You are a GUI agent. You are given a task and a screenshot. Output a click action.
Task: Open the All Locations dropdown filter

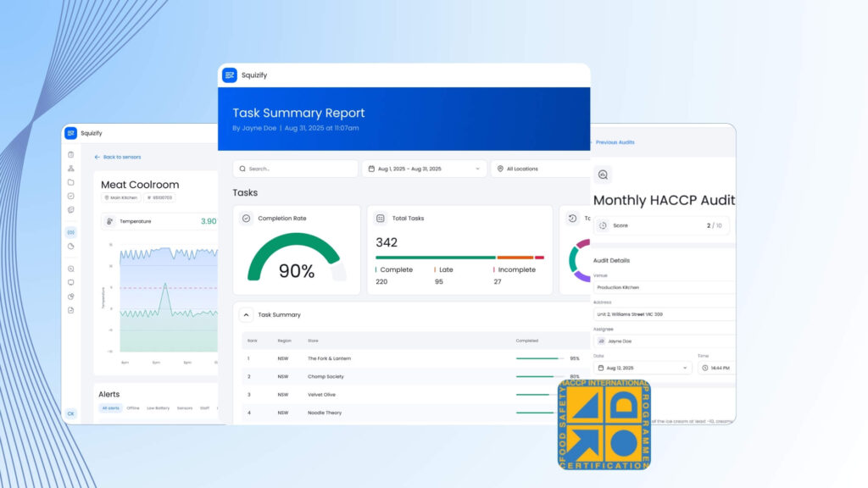542,169
